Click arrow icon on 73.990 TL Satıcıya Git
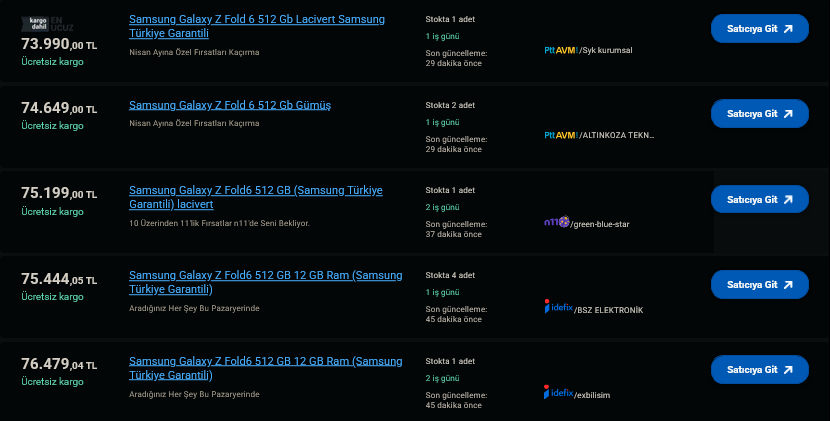Image resolution: width=830 pixels, height=421 pixels. pos(788,29)
